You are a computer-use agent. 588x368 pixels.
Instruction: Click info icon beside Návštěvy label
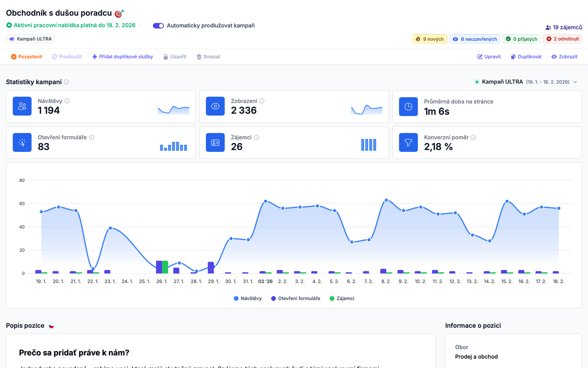(67, 101)
